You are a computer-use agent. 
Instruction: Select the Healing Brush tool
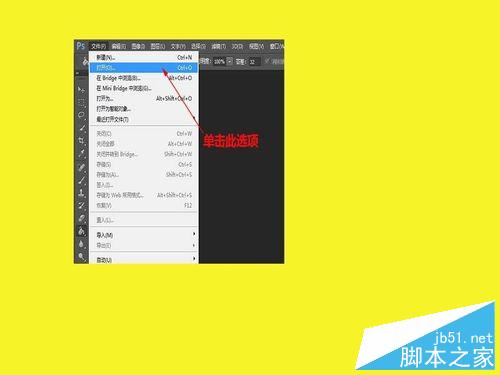tap(81, 167)
